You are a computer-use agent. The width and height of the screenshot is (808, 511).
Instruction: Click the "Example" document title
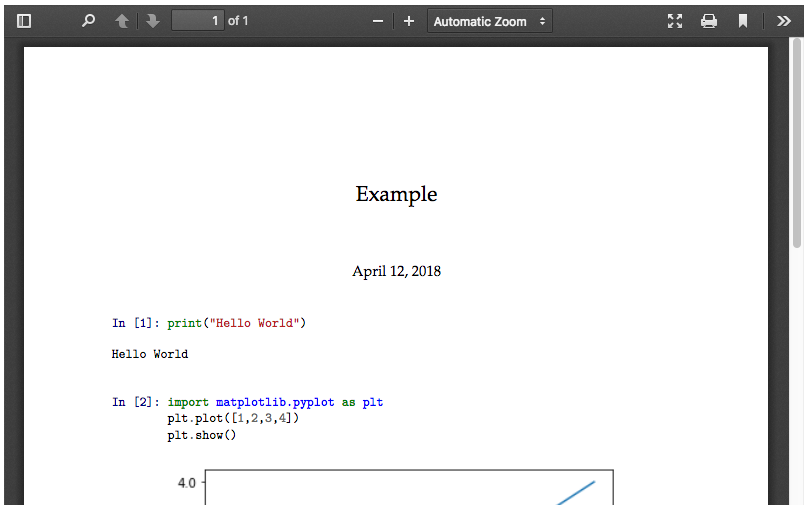396,195
